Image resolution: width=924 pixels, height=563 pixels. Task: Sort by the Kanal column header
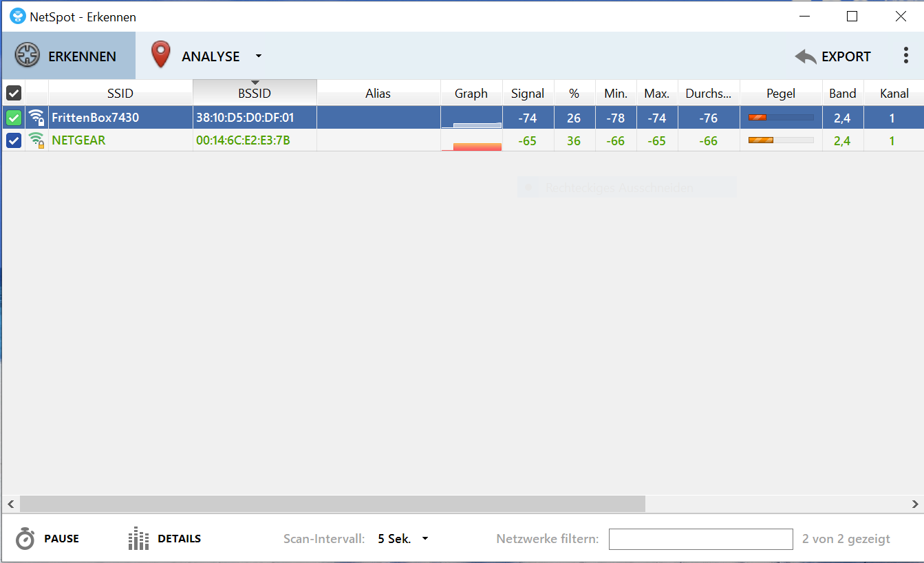pyautogui.click(x=894, y=94)
